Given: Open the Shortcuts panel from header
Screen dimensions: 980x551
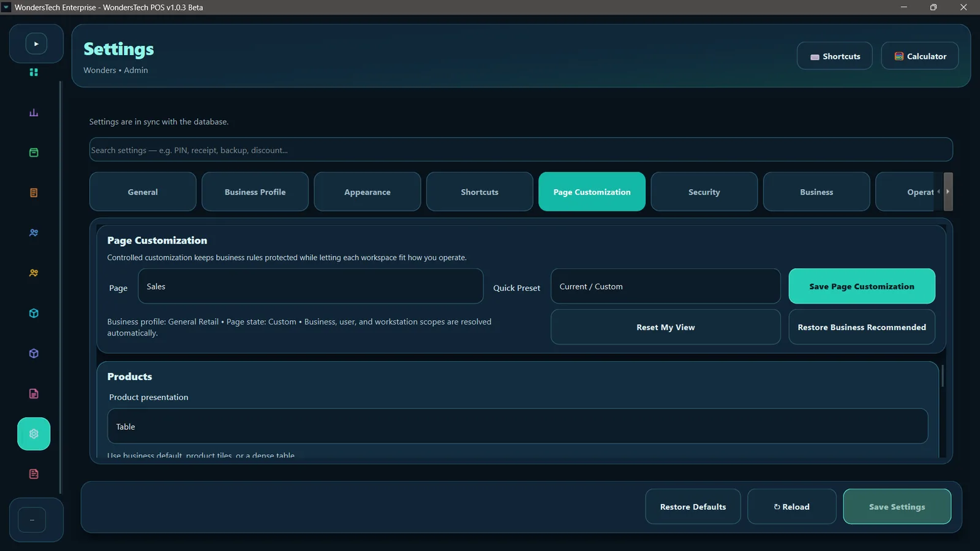Looking at the screenshot, I should (x=835, y=56).
